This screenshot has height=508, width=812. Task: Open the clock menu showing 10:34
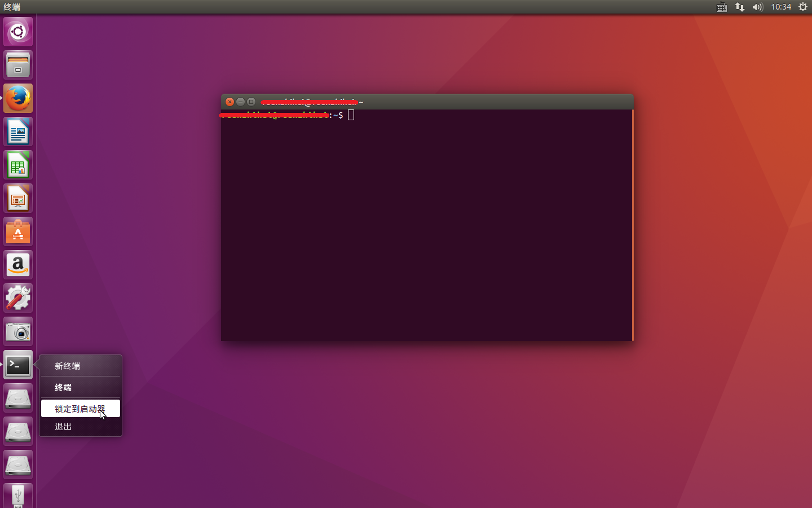[x=781, y=7]
